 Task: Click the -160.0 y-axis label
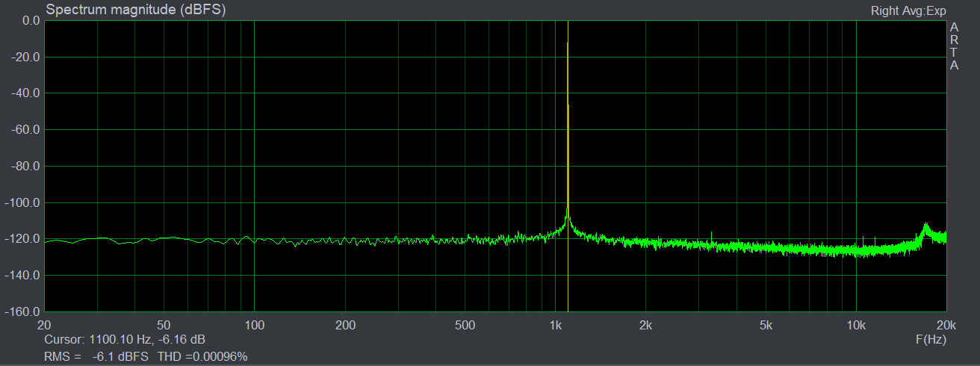(22, 311)
